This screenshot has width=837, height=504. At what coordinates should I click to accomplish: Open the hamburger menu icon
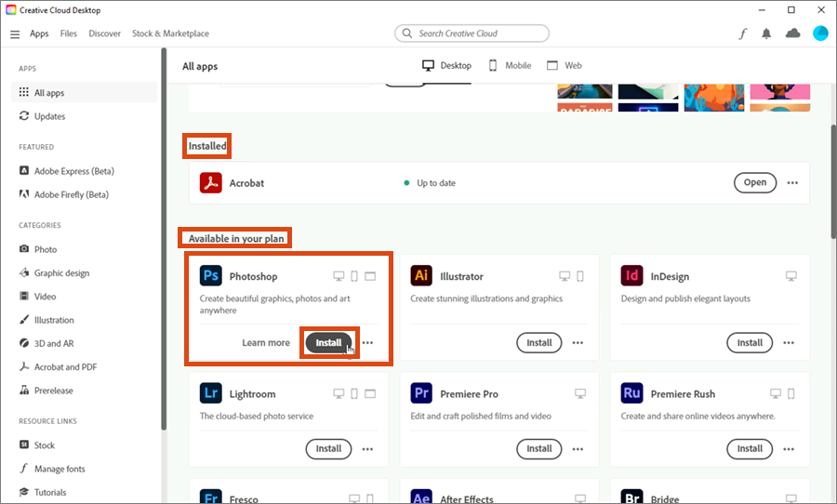[15, 34]
